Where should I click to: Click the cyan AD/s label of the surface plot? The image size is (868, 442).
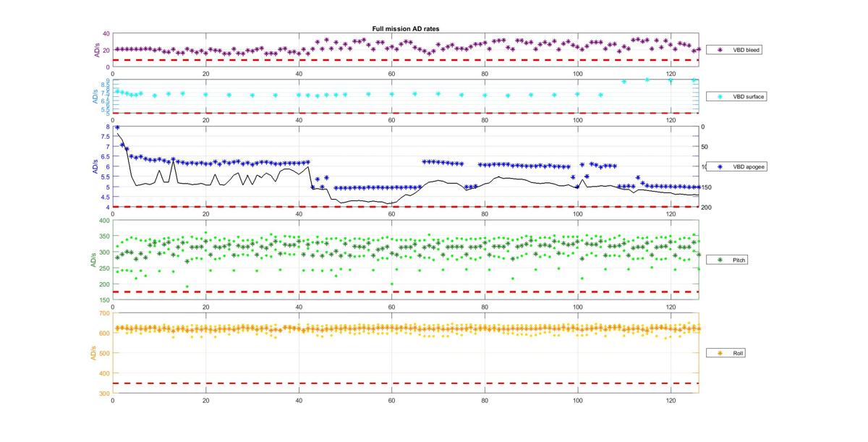95,97
